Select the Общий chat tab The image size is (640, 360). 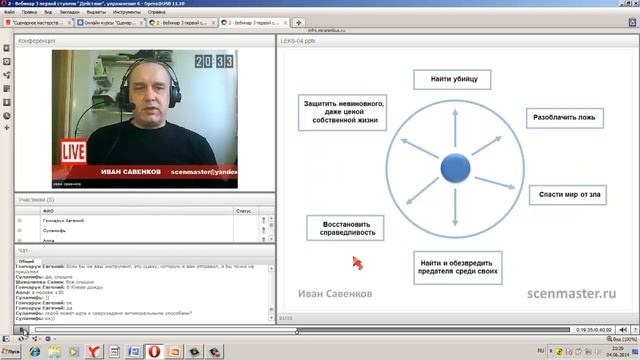click(26, 261)
